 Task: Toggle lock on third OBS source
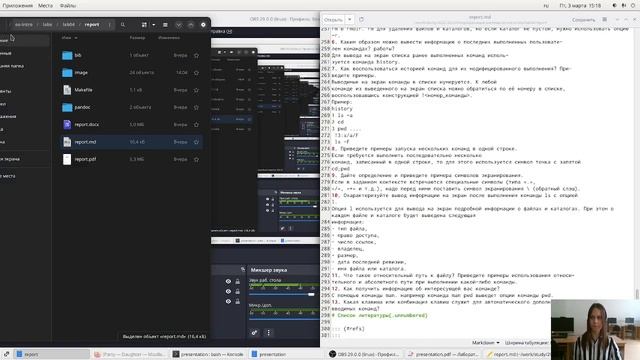click(238, 302)
